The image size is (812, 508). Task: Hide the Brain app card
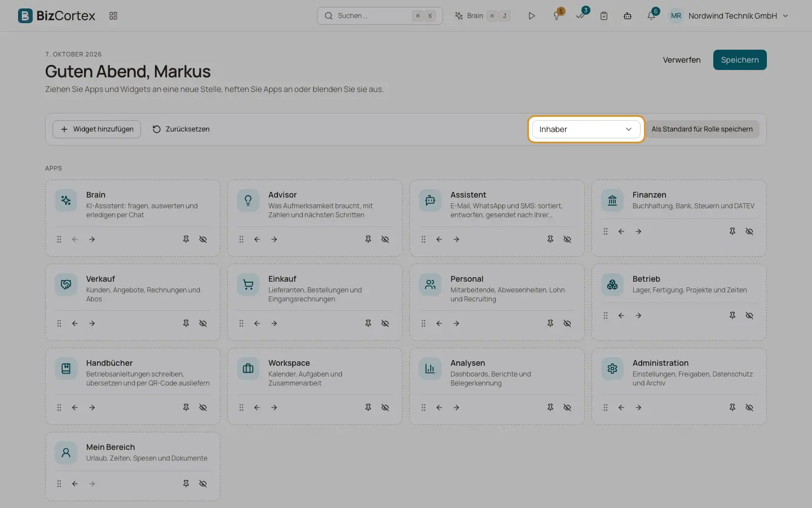pyautogui.click(x=203, y=239)
